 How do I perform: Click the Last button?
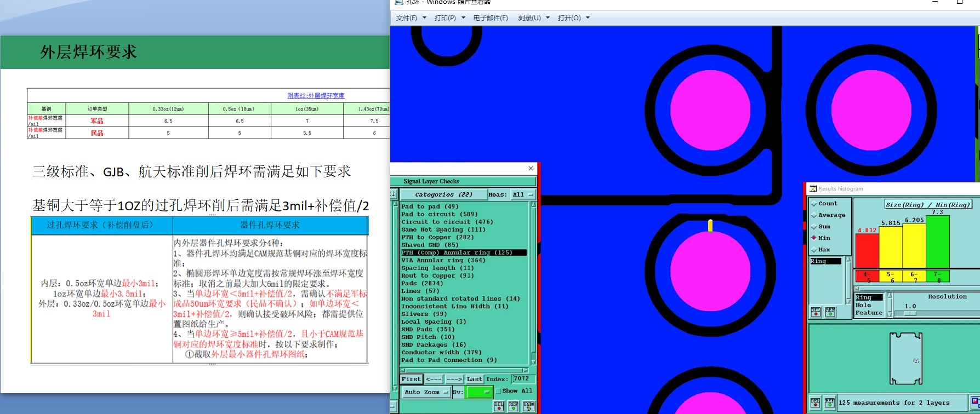(x=475, y=379)
